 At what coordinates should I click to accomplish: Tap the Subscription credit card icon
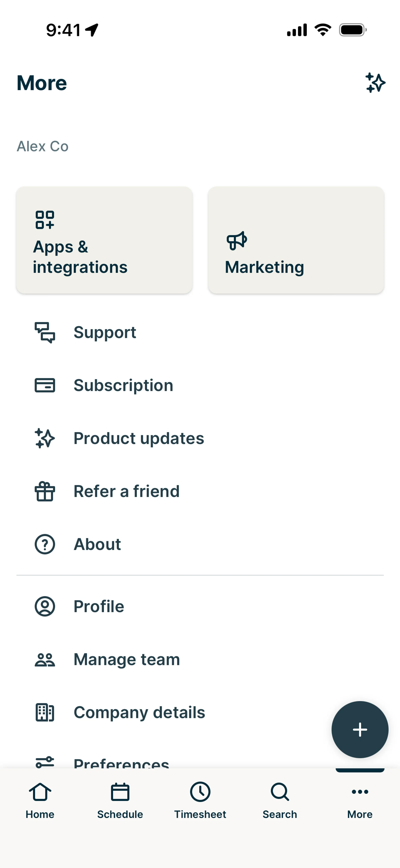click(45, 385)
